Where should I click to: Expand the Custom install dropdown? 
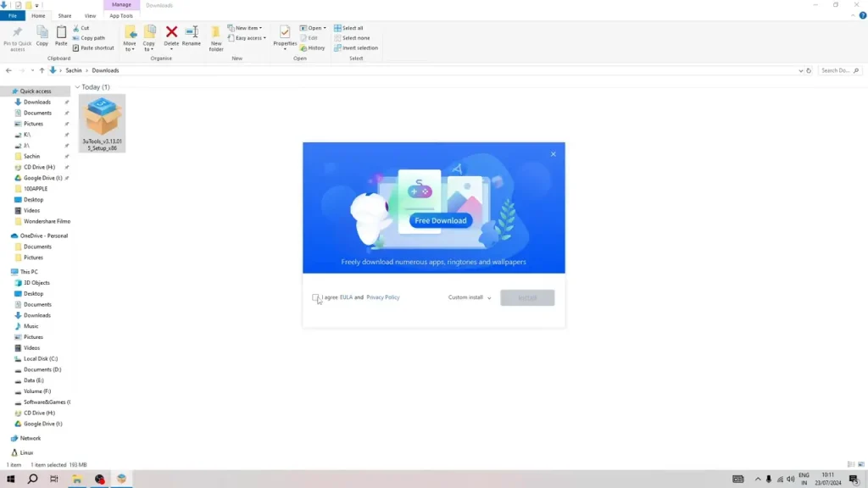(470, 297)
